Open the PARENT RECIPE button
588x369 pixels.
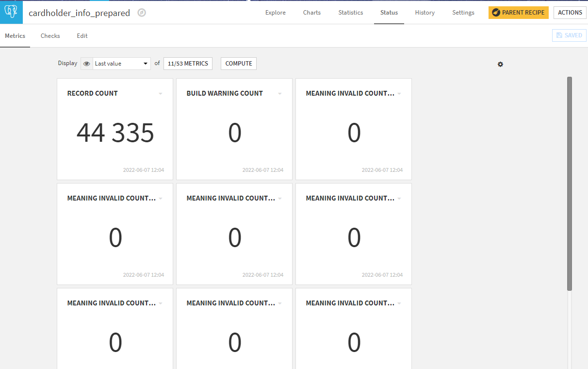(x=519, y=13)
